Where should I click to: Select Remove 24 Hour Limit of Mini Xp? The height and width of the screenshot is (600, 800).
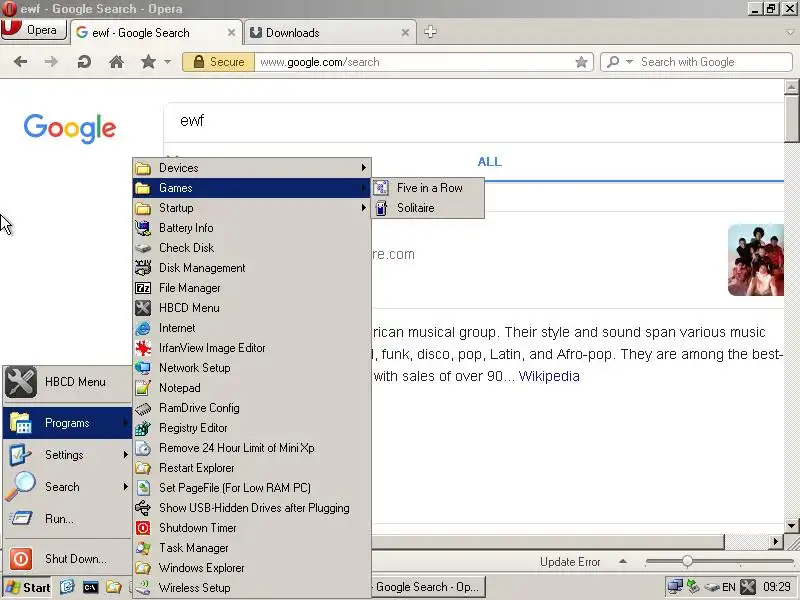(252, 447)
